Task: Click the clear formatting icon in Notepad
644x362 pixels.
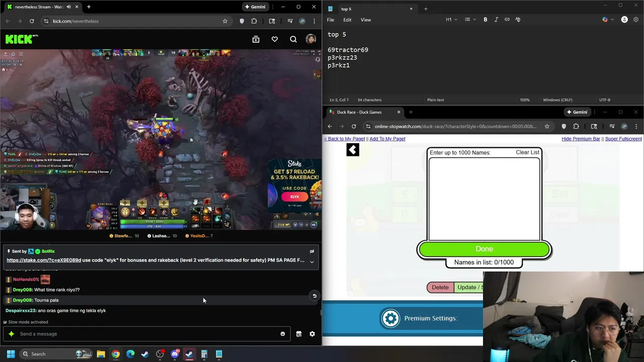Action: point(518,20)
